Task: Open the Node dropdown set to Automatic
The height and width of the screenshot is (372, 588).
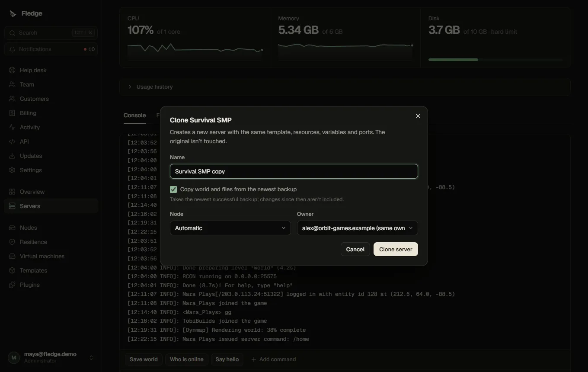Action: click(x=230, y=228)
